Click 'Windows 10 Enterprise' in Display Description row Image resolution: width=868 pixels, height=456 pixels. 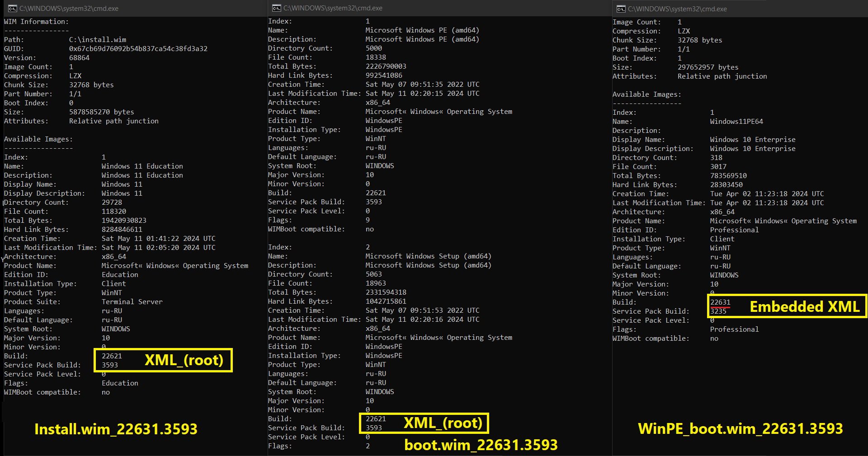pos(753,149)
